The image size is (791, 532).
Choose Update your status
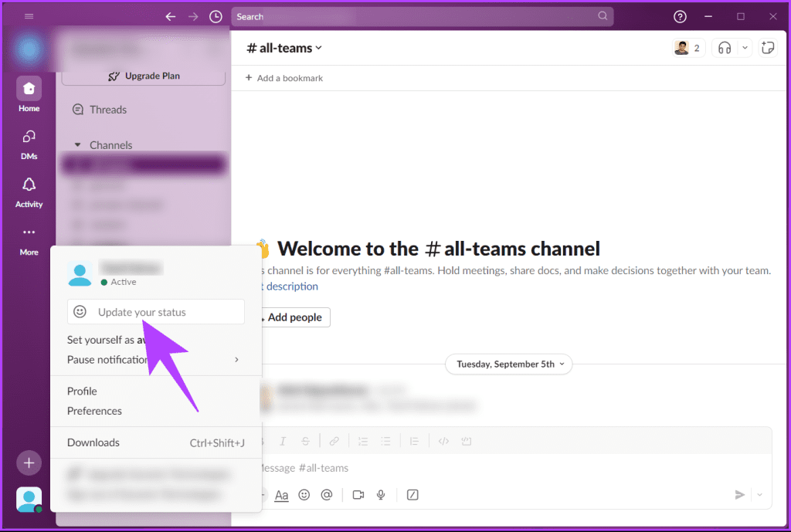[154, 312]
